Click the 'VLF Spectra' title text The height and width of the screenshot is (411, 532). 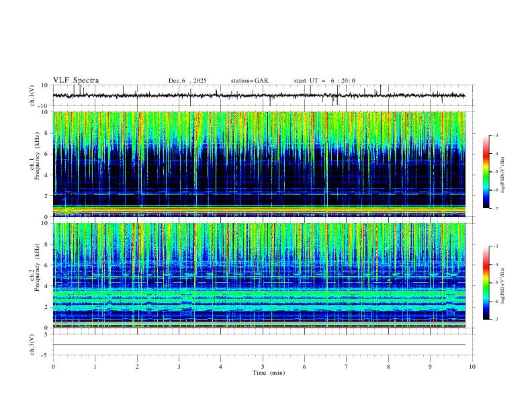(x=76, y=81)
